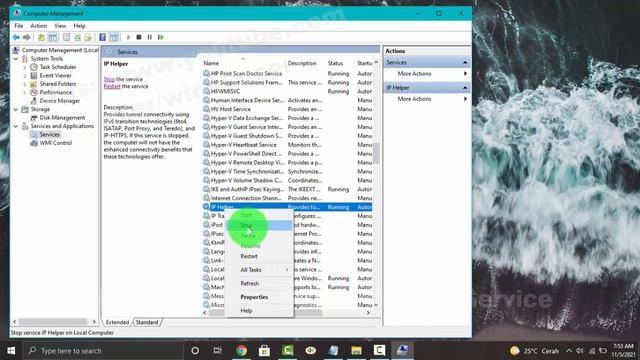
Task: Select Disk Management in the tree
Action: 62,118
